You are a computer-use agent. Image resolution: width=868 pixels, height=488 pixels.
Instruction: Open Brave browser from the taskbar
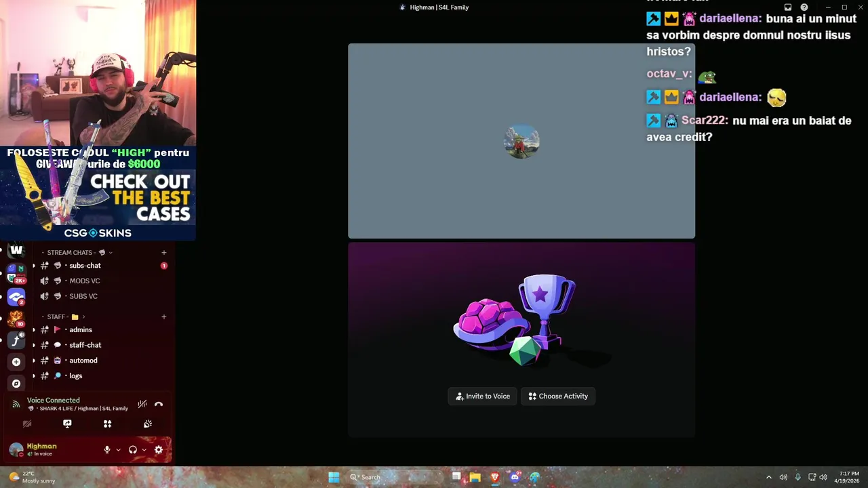tap(494, 477)
